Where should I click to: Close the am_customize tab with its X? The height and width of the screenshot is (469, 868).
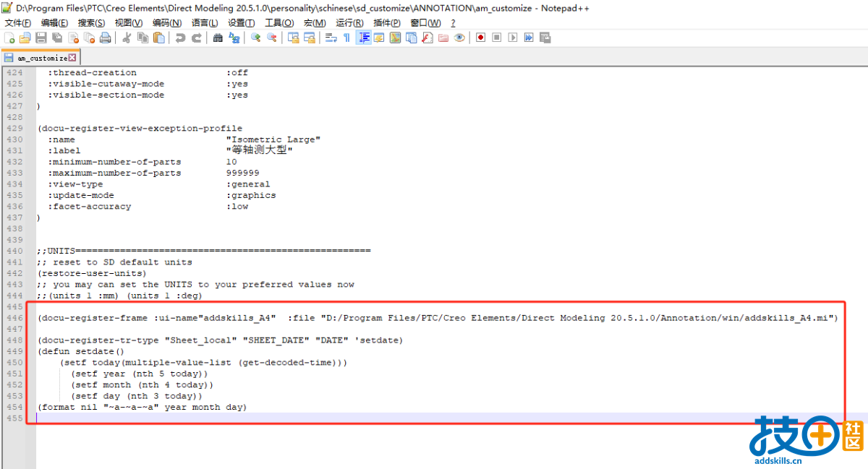72,57
